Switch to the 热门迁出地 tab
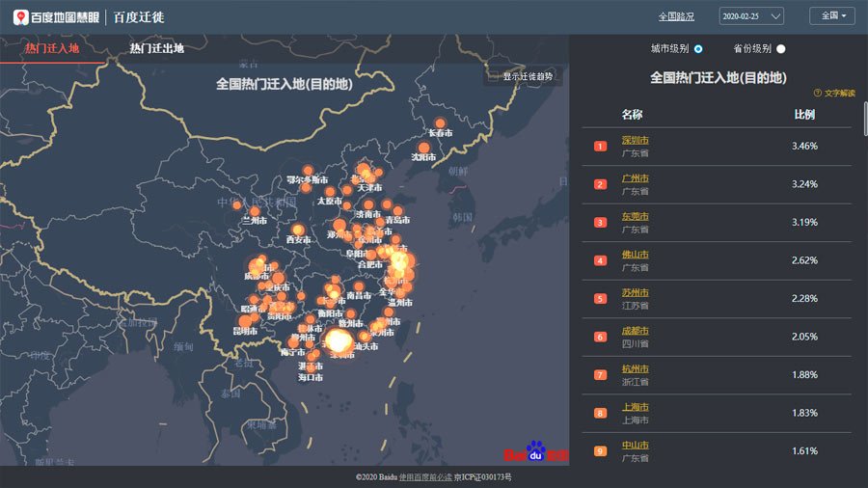Image resolution: width=868 pixels, height=488 pixels. 156,48
